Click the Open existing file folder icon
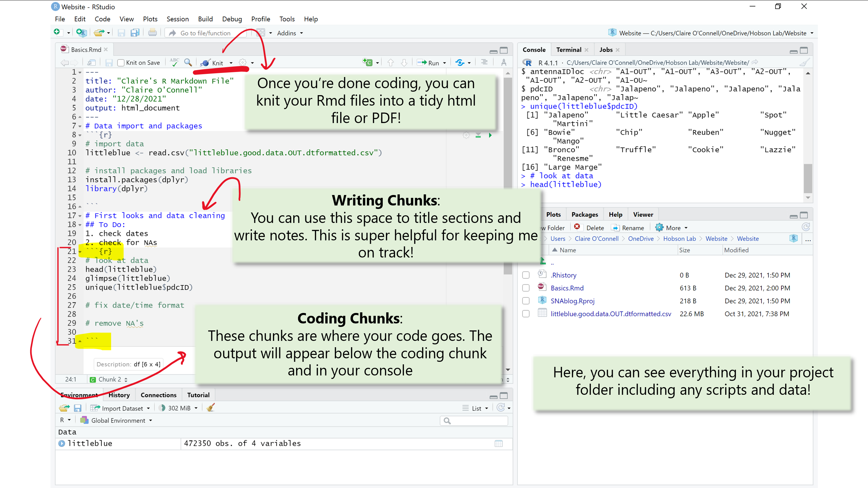Image resolution: width=868 pixels, height=488 pixels. (x=99, y=33)
